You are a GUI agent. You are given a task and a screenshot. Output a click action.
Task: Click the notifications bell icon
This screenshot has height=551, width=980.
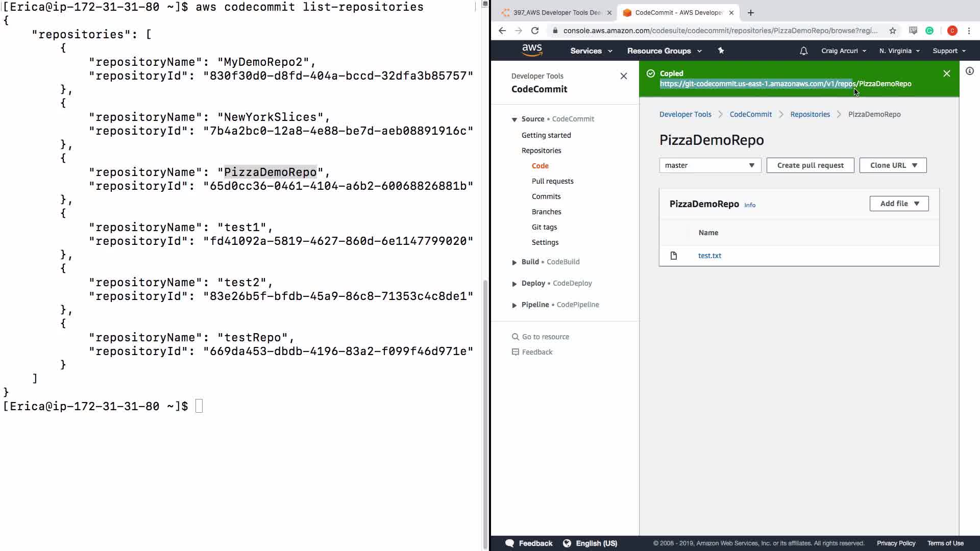[x=803, y=51]
